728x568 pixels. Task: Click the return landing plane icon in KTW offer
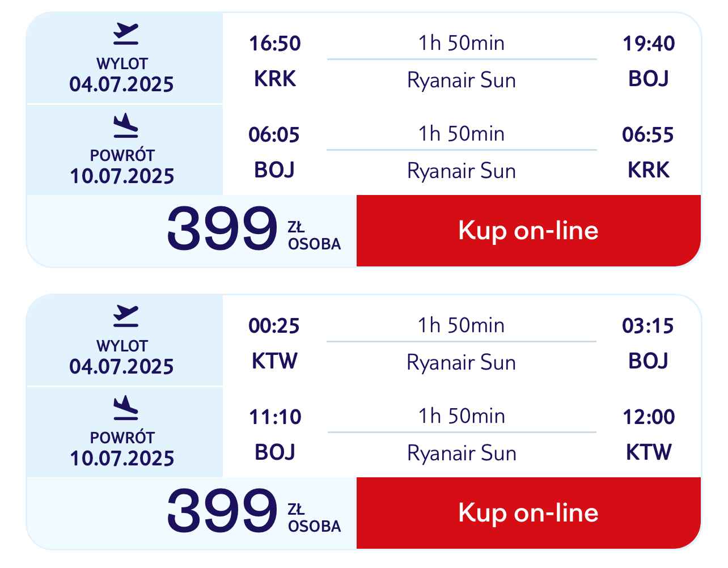pyautogui.click(x=125, y=408)
